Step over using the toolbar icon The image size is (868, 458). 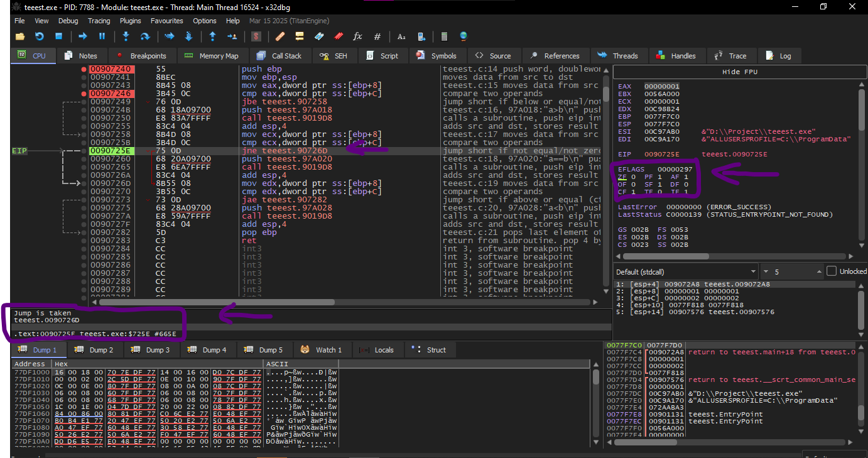point(145,36)
